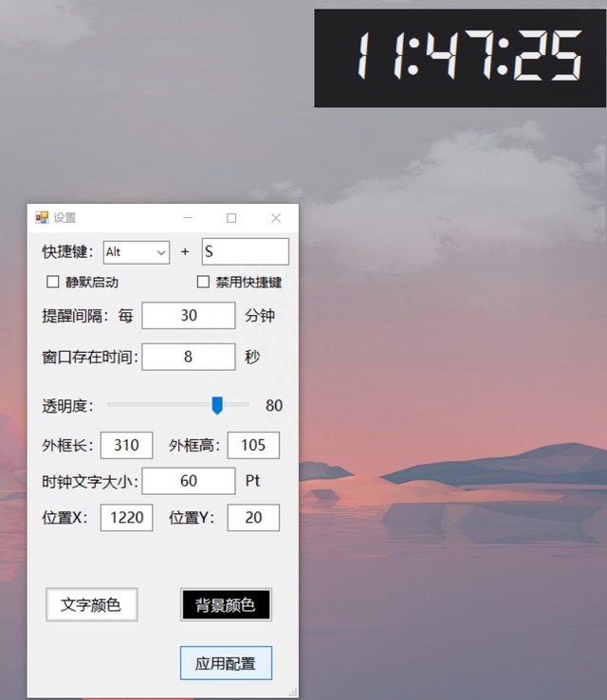Focus the 外框高 field showing 105

[x=253, y=446]
